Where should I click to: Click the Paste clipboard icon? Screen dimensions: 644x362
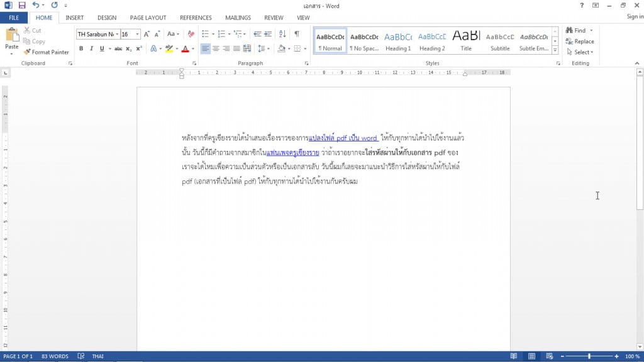click(x=12, y=35)
